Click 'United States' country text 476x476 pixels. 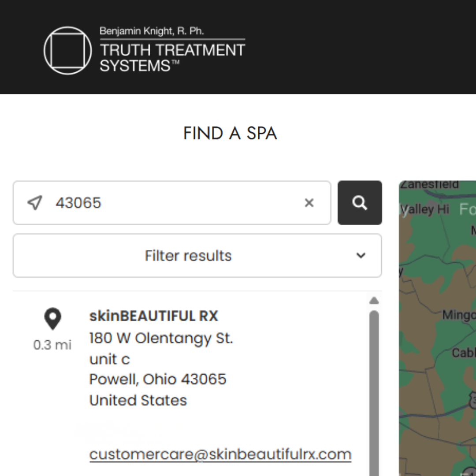tap(138, 400)
